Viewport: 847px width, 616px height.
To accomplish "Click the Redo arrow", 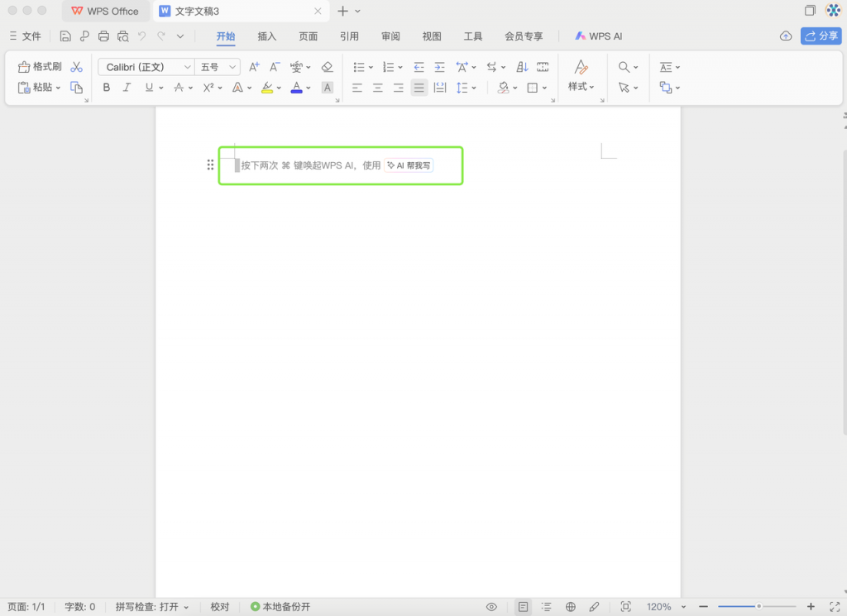I will pos(161,36).
